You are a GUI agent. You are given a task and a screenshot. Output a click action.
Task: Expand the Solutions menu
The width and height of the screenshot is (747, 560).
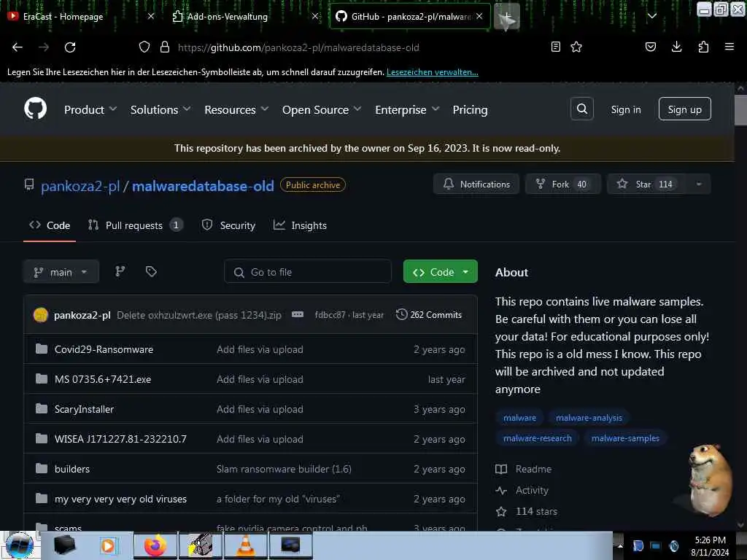click(x=160, y=109)
